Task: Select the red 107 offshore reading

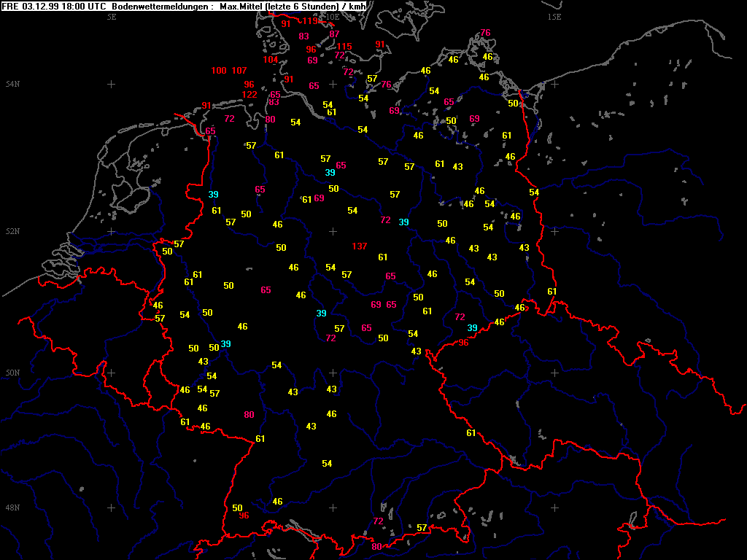Action: click(x=239, y=71)
